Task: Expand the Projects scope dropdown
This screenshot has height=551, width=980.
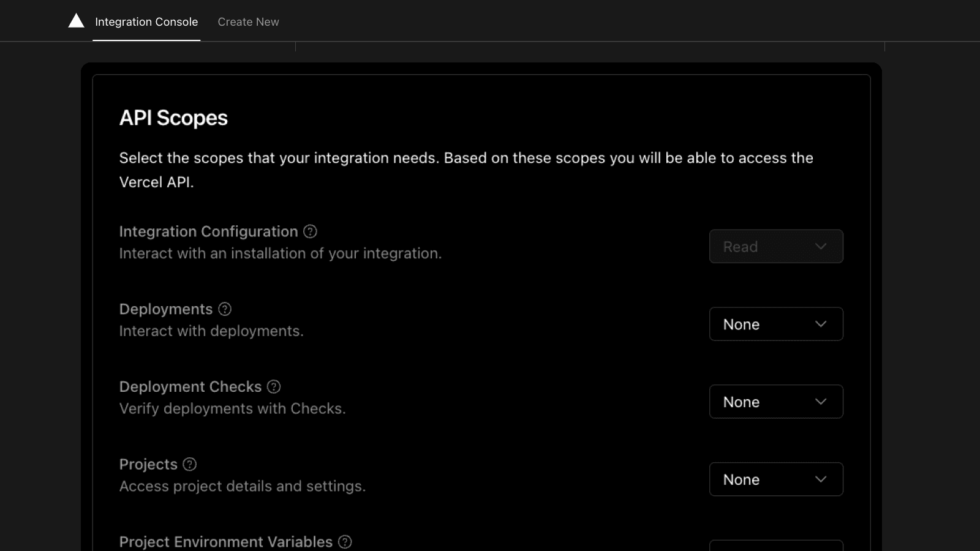Action: [775, 479]
